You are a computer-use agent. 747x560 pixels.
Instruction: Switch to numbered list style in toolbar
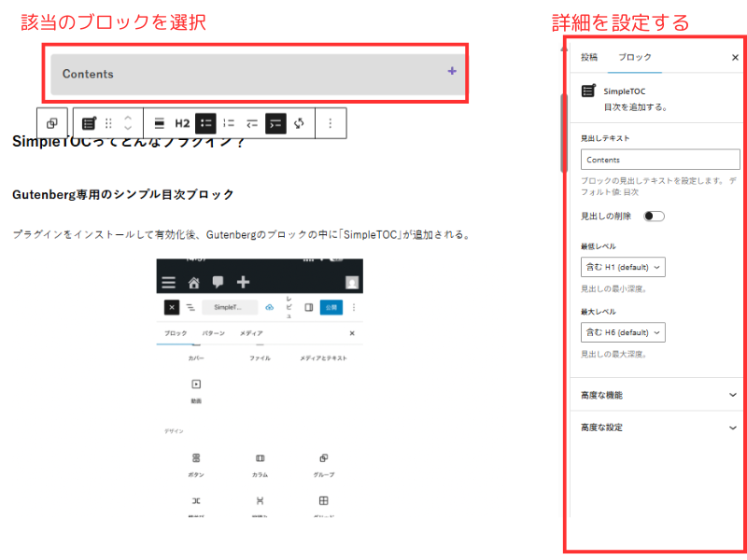point(229,123)
